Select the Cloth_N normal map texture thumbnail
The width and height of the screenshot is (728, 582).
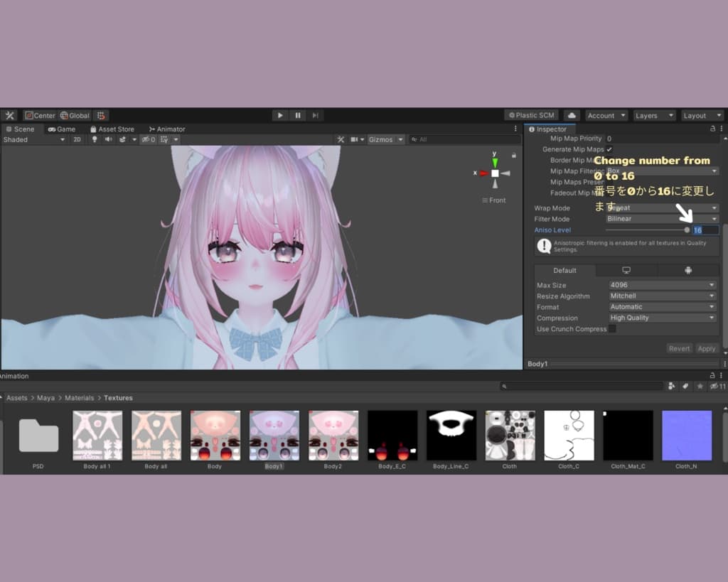tap(686, 436)
